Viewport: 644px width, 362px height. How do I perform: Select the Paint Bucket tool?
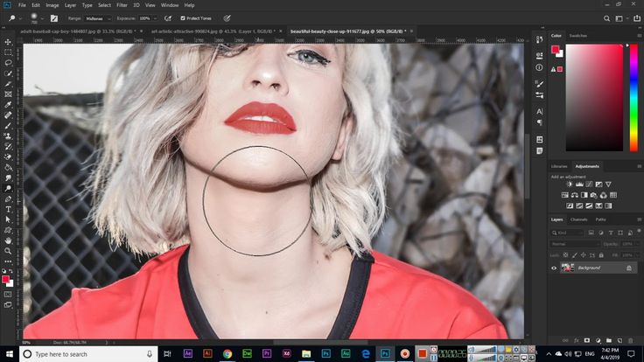pyautogui.click(x=8, y=168)
